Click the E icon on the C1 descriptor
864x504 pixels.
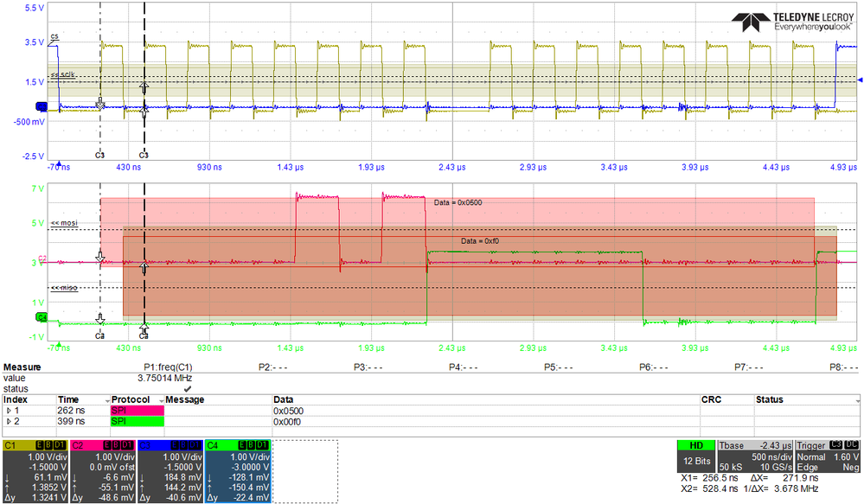(40, 444)
